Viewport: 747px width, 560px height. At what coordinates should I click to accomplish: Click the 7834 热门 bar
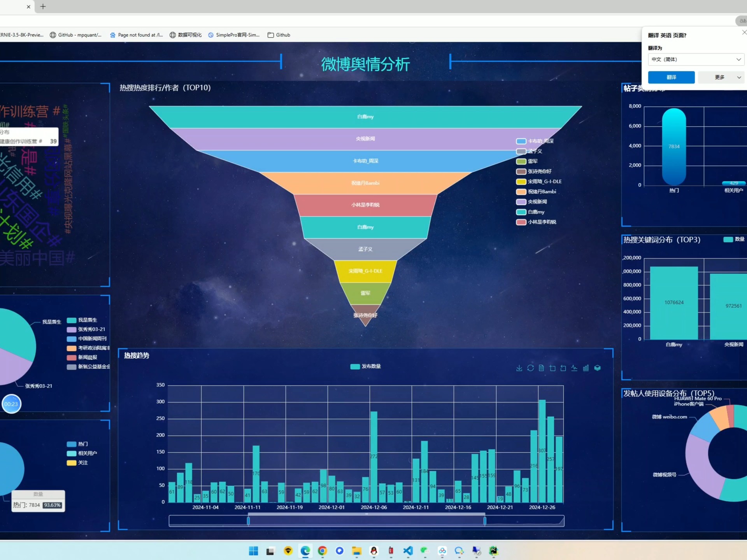coord(674,147)
